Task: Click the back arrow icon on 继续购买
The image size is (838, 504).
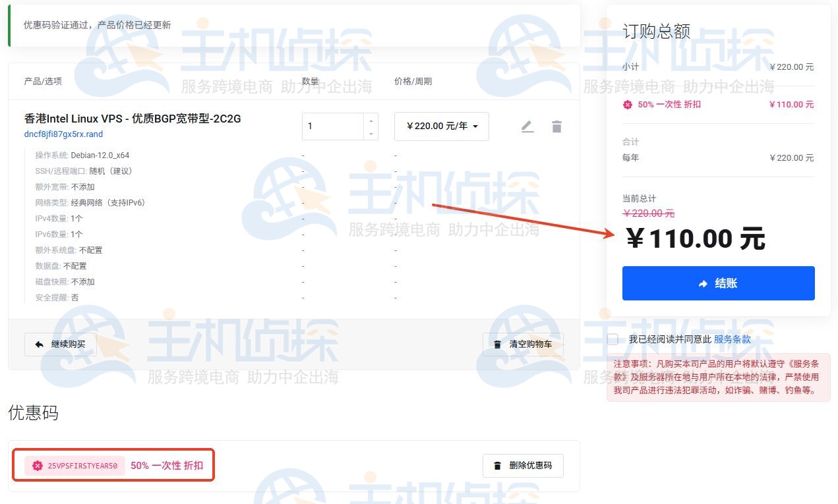Action: tap(40, 344)
